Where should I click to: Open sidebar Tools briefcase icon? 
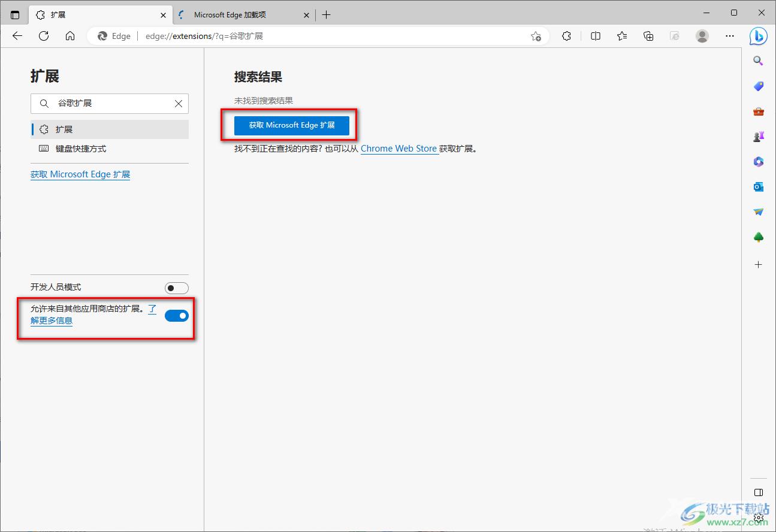click(758, 111)
